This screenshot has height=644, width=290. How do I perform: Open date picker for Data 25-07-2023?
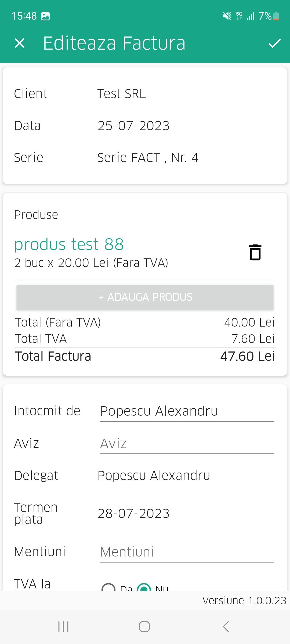(x=133, y=126)
